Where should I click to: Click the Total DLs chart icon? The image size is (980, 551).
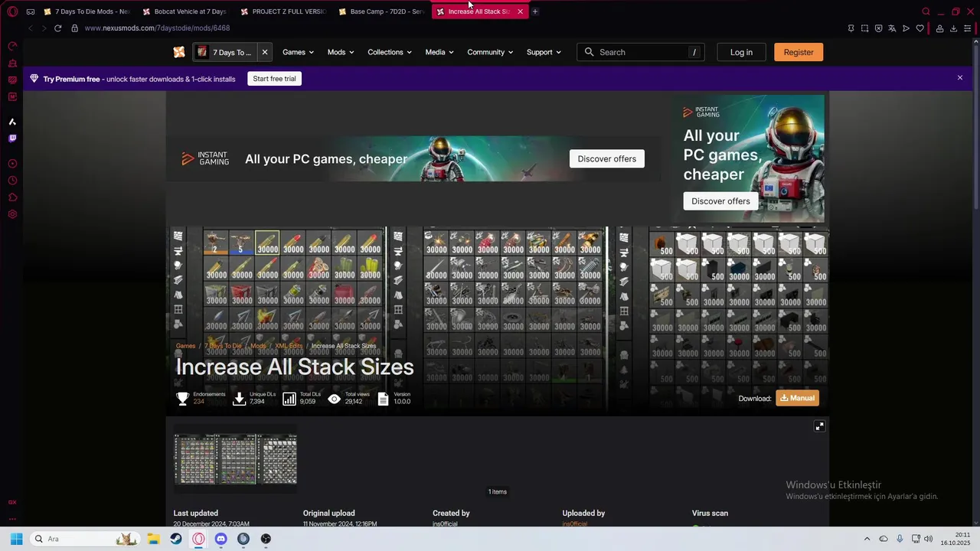pos(289,399)
